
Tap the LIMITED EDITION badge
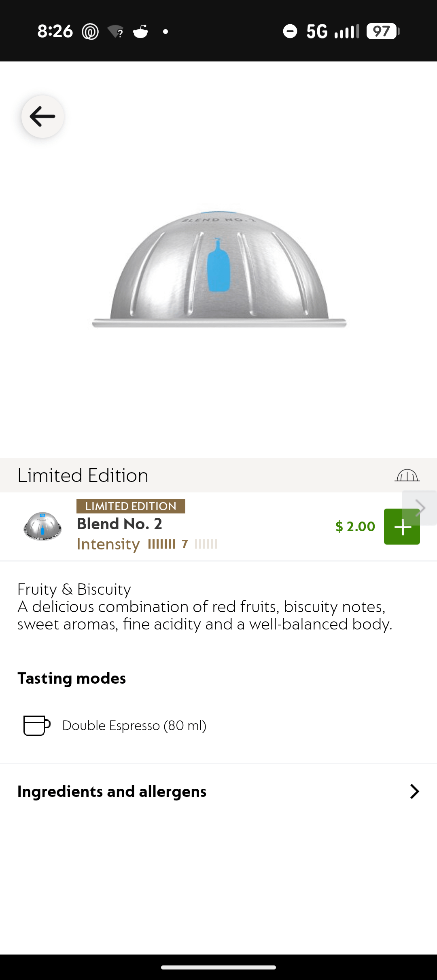[131, 506]
